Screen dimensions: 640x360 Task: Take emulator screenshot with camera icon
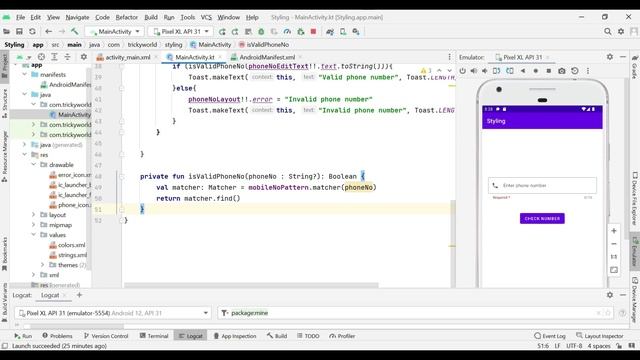pos(562,71)
